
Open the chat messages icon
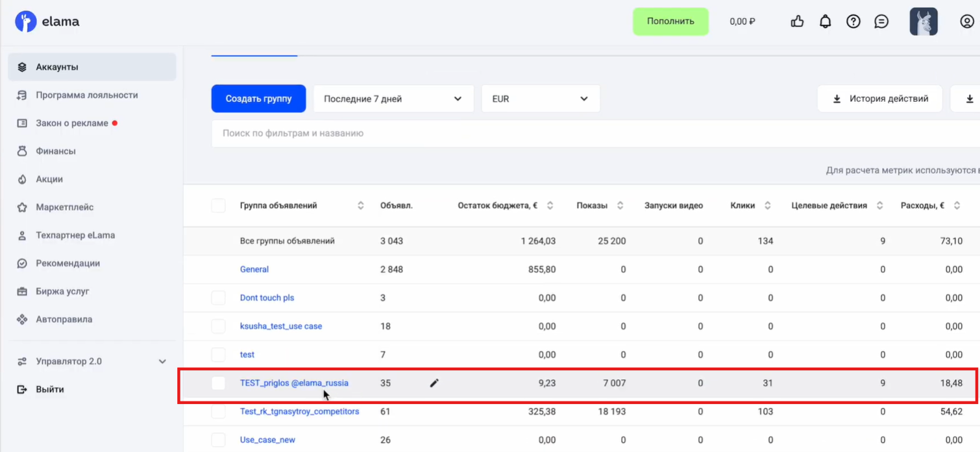click(881, 21)
